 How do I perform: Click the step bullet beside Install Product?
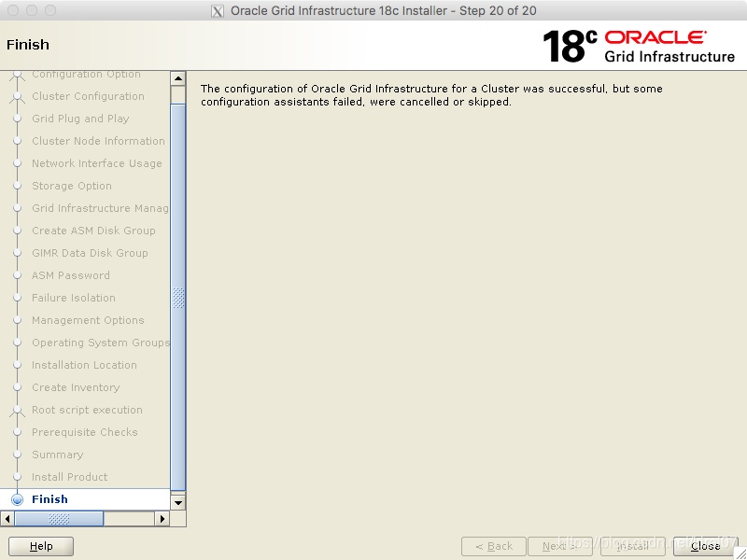click(x=17, y=477)
